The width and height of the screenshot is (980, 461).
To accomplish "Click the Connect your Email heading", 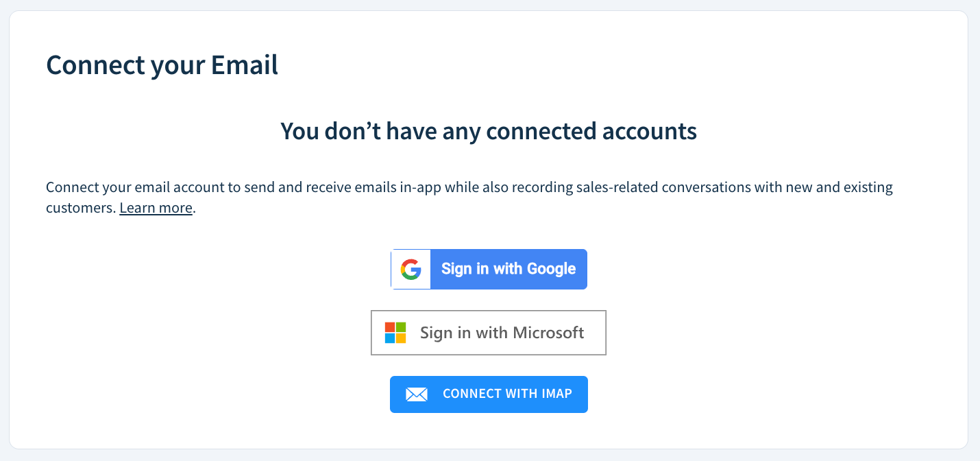I will click(162, 65).
